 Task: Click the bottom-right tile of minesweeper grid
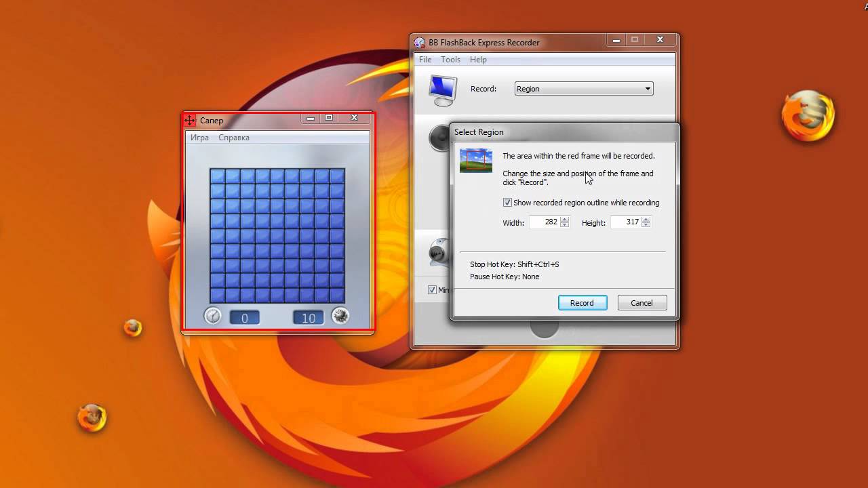pos(337,296)
